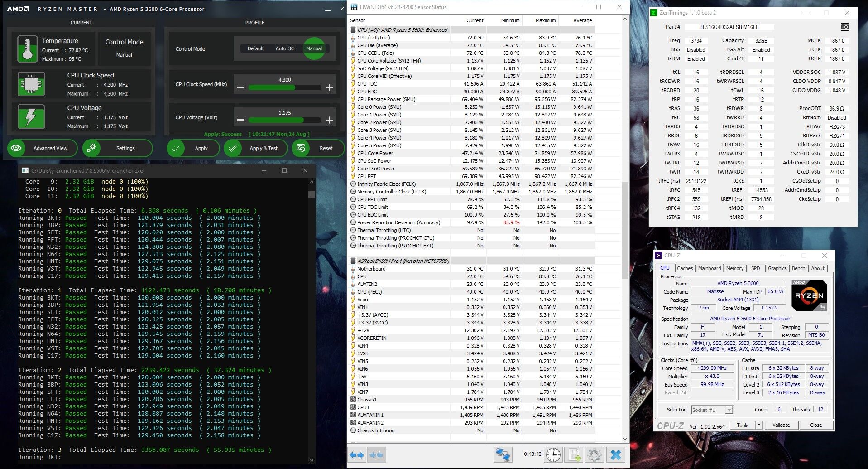
Task: Click the Close button in CPU-Z
Action: [816, 425]
